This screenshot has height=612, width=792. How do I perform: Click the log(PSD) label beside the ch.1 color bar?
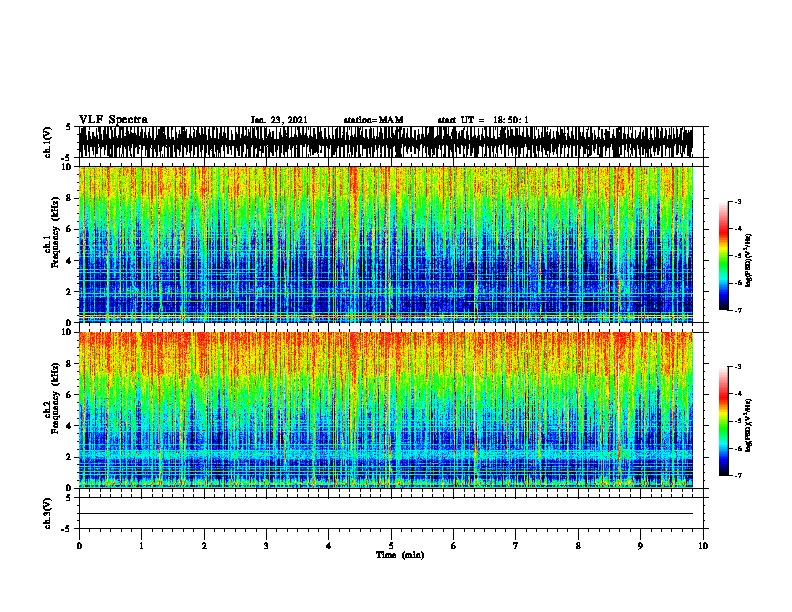(x=748, y=260)
